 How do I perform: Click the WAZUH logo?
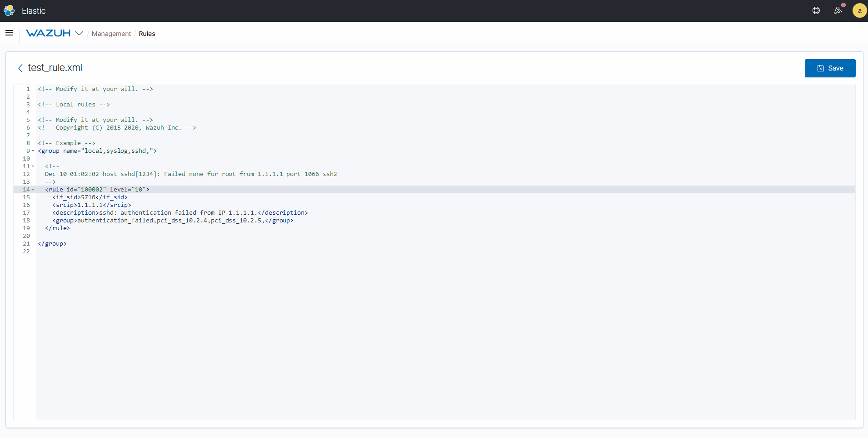(48, 33)
